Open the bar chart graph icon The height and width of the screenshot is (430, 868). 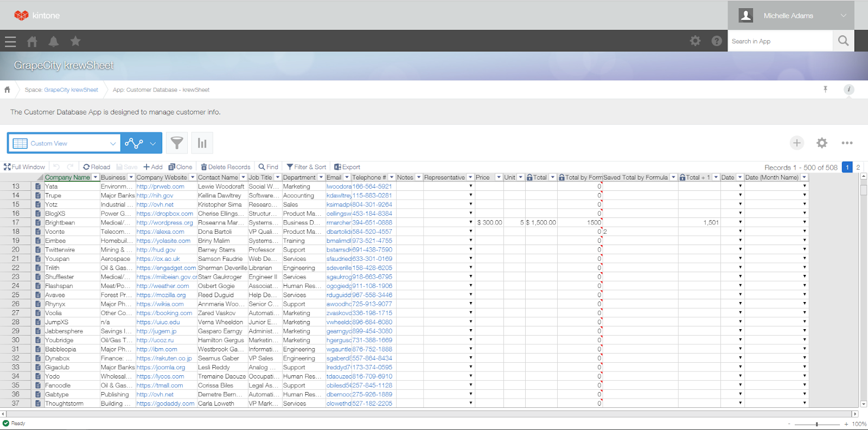coord(202,143)
